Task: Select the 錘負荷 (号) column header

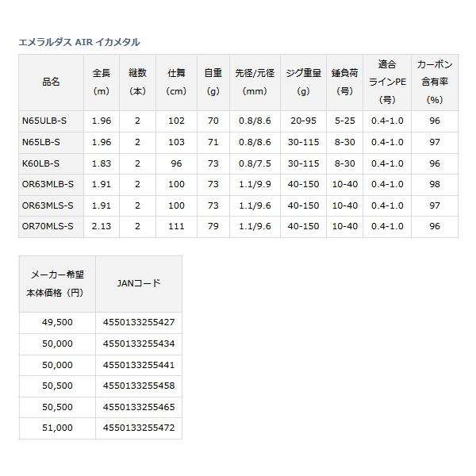Action: [344, 83]
